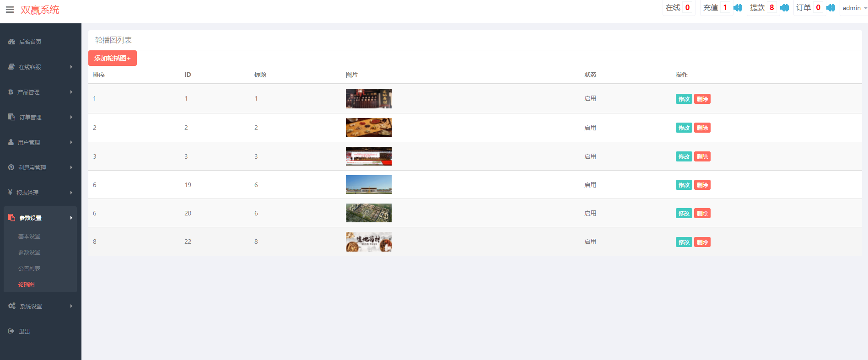
Task: Click the 退出 logout icon
Action: 11,331
